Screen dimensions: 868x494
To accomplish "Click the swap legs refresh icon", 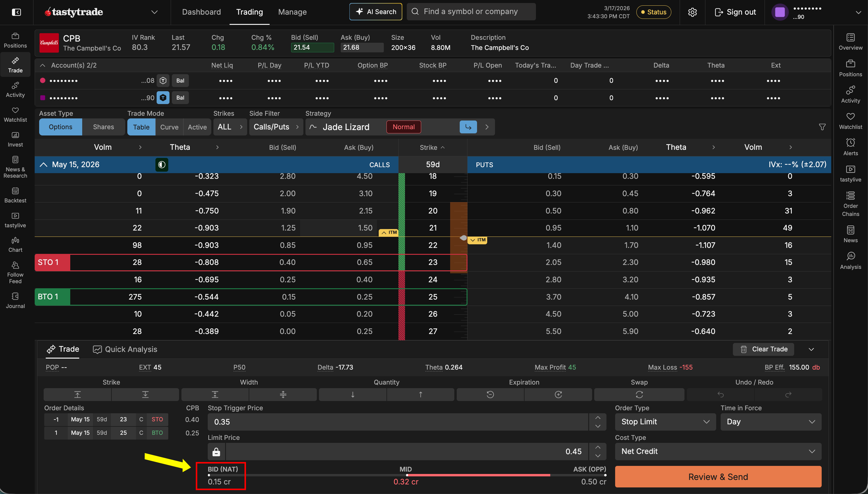I will 639,395.
